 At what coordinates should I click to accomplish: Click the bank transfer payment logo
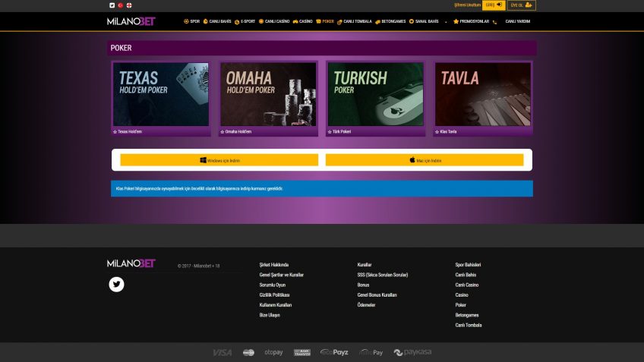[302, 353]
